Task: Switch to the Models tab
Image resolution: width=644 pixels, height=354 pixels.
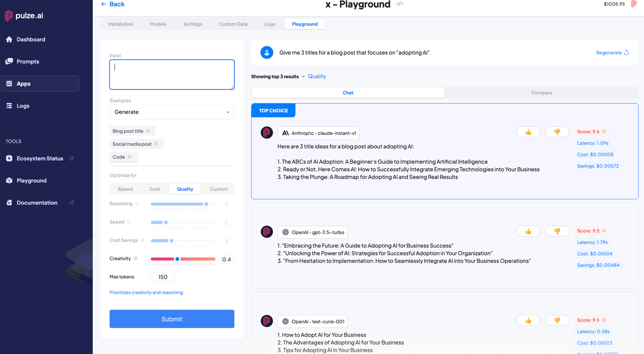Action: point(158,24)
